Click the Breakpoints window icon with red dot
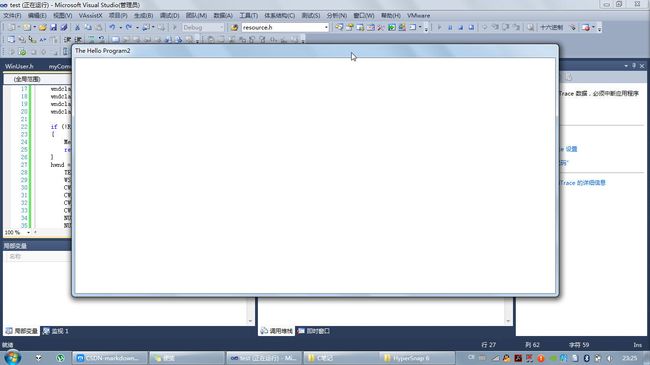This screenshot has height=365, width=650. click(x=586, y=27)
